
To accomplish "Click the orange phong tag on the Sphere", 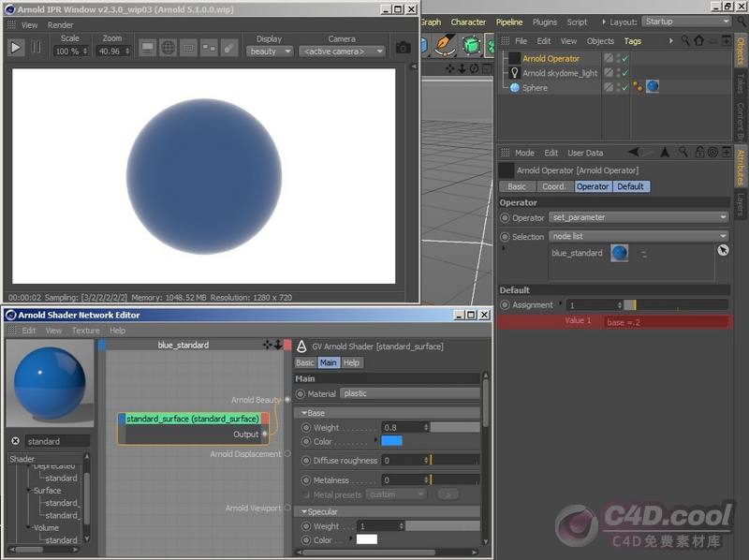I will pyautogui.click(x=638, y=86).
